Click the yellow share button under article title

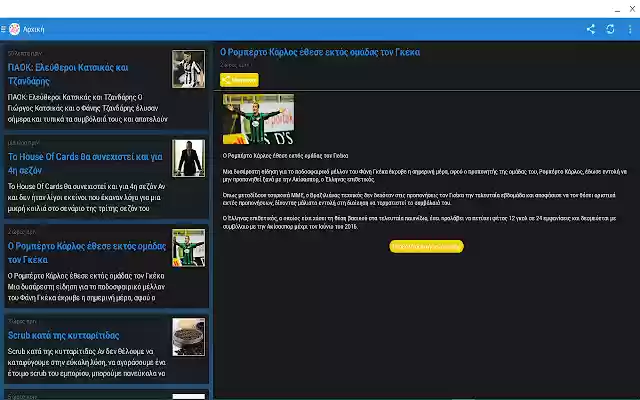239,80
